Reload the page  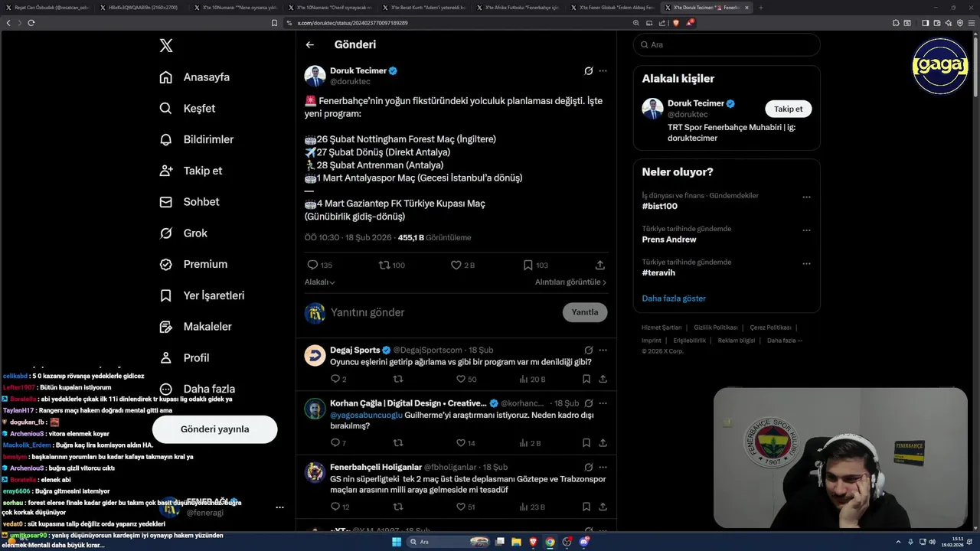[31, 23]
